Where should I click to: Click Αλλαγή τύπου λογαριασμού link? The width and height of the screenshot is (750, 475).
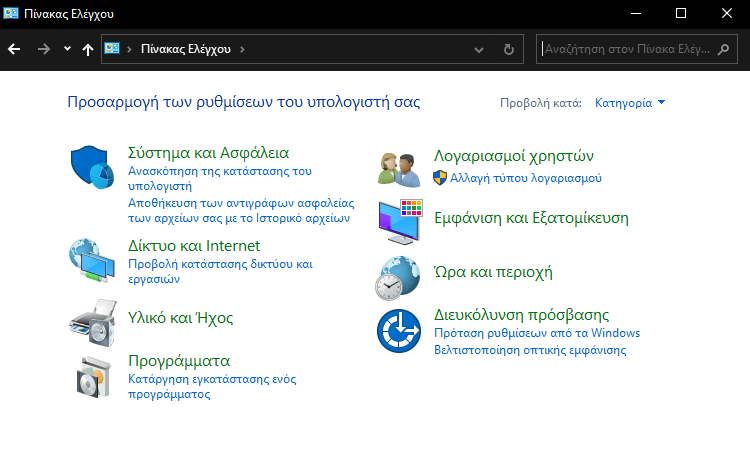[526, 178]
